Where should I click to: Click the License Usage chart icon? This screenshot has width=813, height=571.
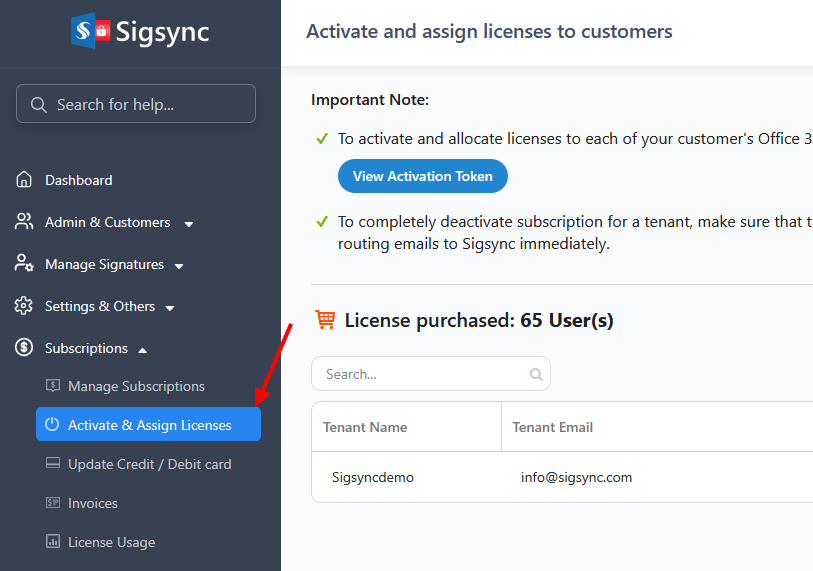tap(53, 542)
